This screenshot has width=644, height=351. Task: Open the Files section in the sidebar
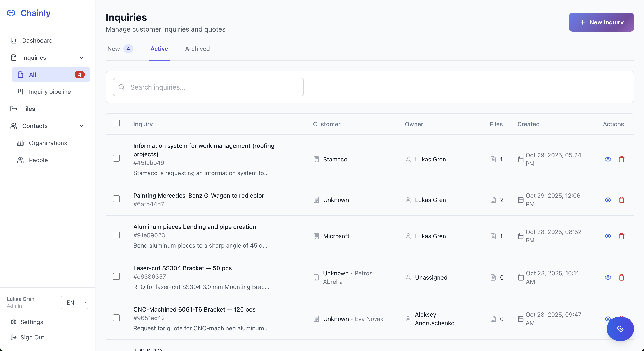pyautogui.click(x=28, y=109)
